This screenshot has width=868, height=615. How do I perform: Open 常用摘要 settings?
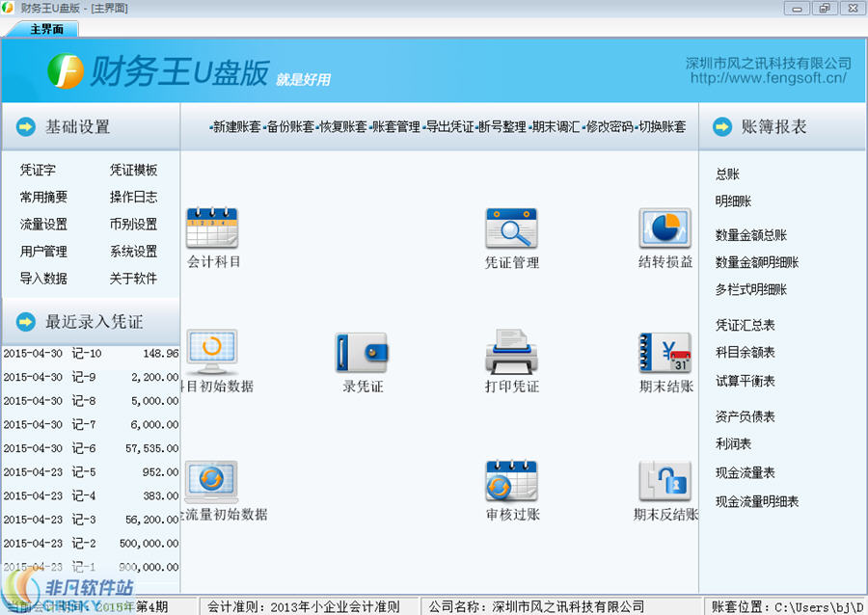(x=43, y=197)
